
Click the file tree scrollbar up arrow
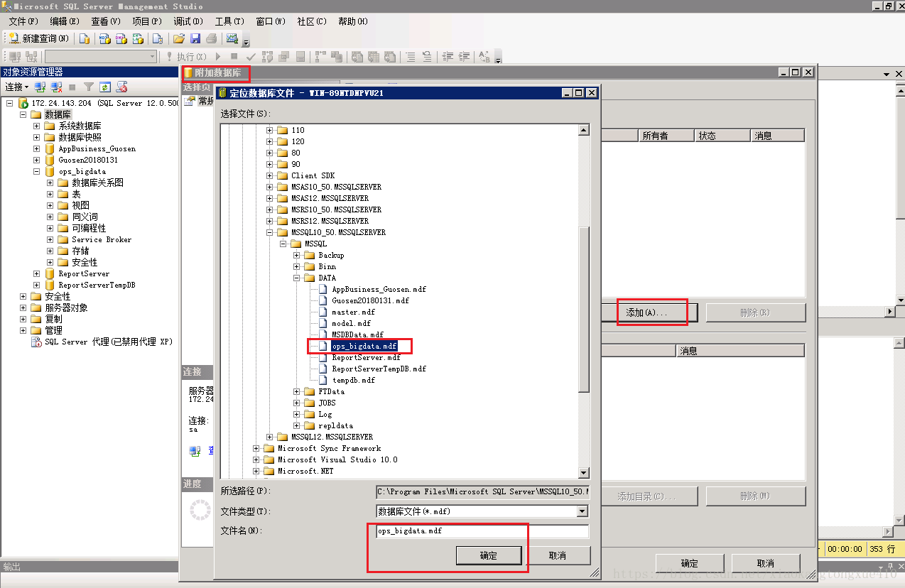(x=584, y=130)
